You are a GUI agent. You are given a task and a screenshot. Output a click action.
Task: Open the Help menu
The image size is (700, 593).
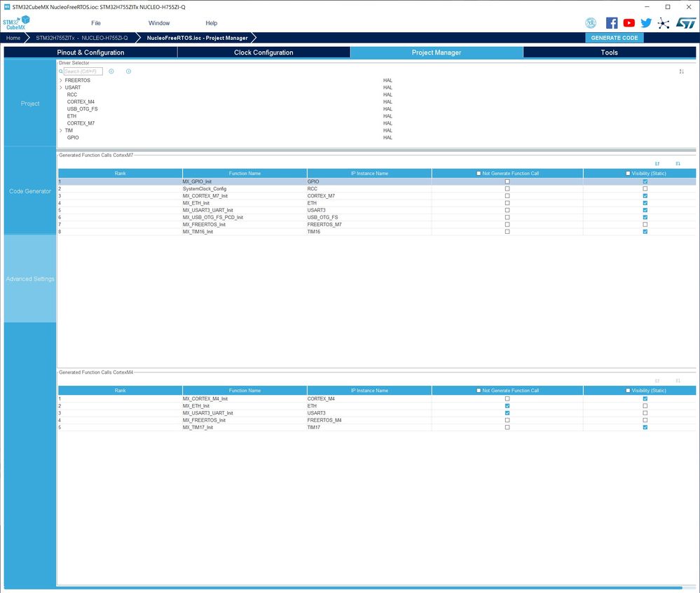(x=211, y=23)
